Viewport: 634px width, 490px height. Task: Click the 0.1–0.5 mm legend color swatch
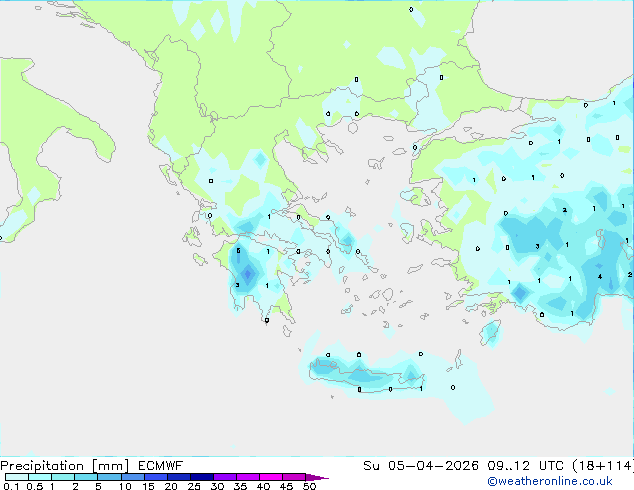click(x=17, y=477)
